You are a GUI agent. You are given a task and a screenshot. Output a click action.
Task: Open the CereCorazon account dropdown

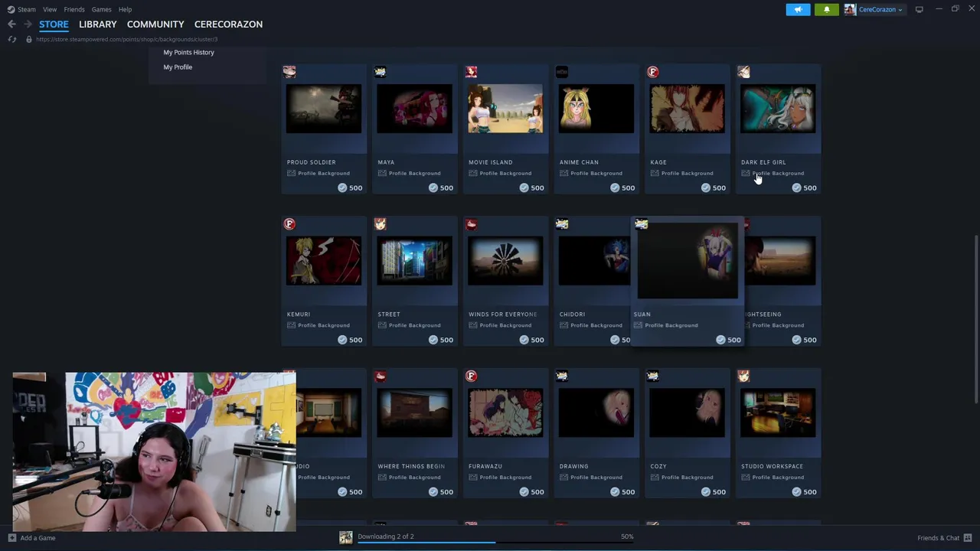click(880, 9)
